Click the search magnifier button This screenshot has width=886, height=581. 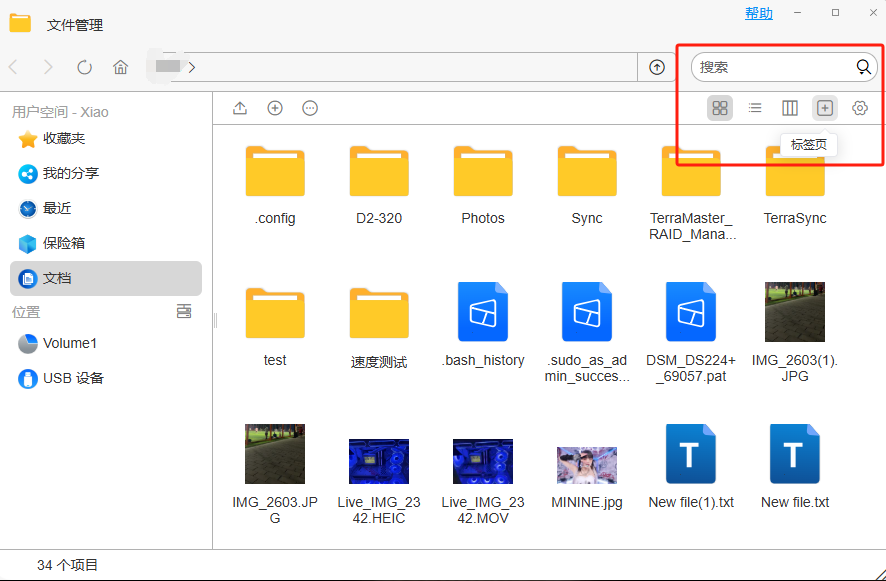(x=864, y=67)
